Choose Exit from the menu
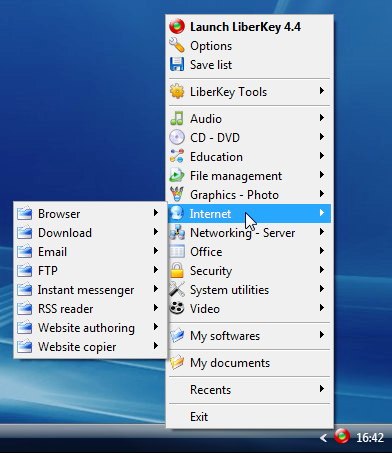The image size is (392, 453). click(x=249, y=417)
